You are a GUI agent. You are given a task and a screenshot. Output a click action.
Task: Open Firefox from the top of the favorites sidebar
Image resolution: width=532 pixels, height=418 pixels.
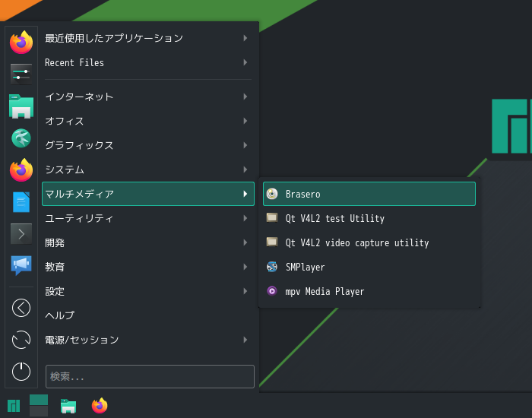(21, 43)
